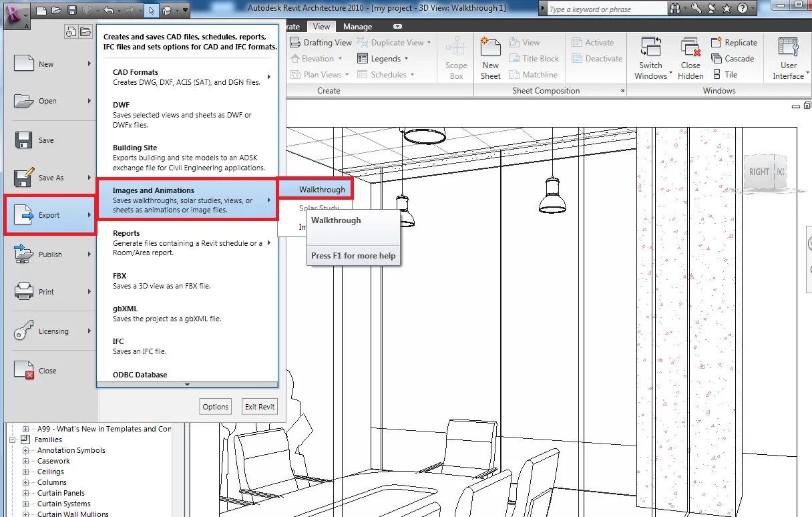The width and height of the screenshot is (812, 517).
Task: Toggle ribbon minimize button beside Manage tab
Action: click(398, 27)
